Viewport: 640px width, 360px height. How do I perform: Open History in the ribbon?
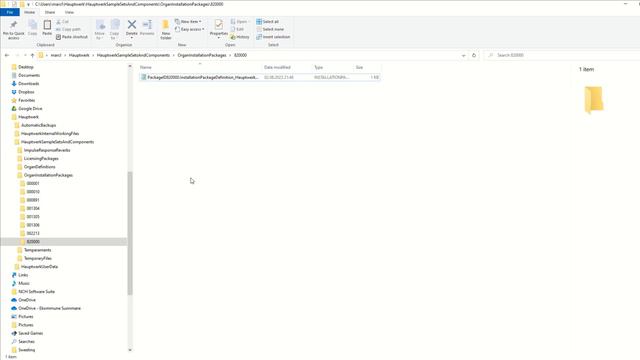point(240,37)
